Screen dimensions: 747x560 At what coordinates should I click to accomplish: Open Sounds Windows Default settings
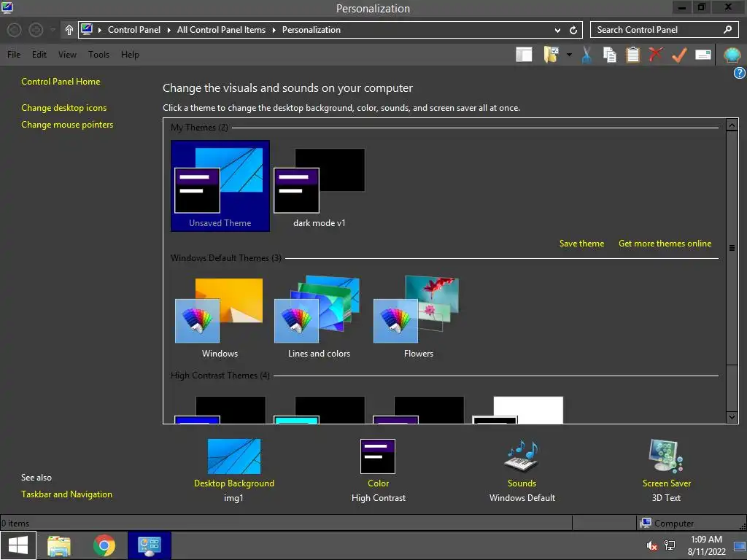522,470
